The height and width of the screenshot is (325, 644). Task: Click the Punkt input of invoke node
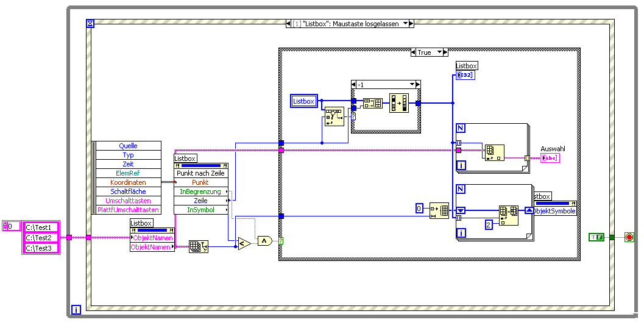(x=201, y=182)
